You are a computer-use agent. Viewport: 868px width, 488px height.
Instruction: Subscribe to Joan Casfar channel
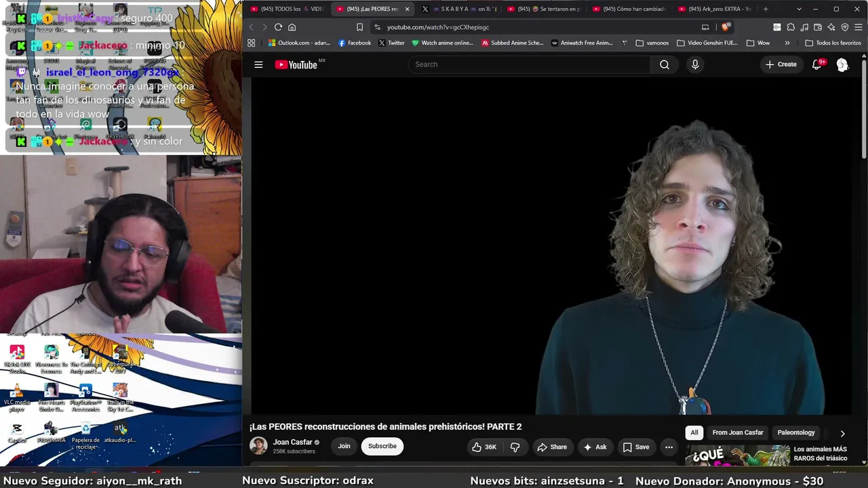(382, 446)
